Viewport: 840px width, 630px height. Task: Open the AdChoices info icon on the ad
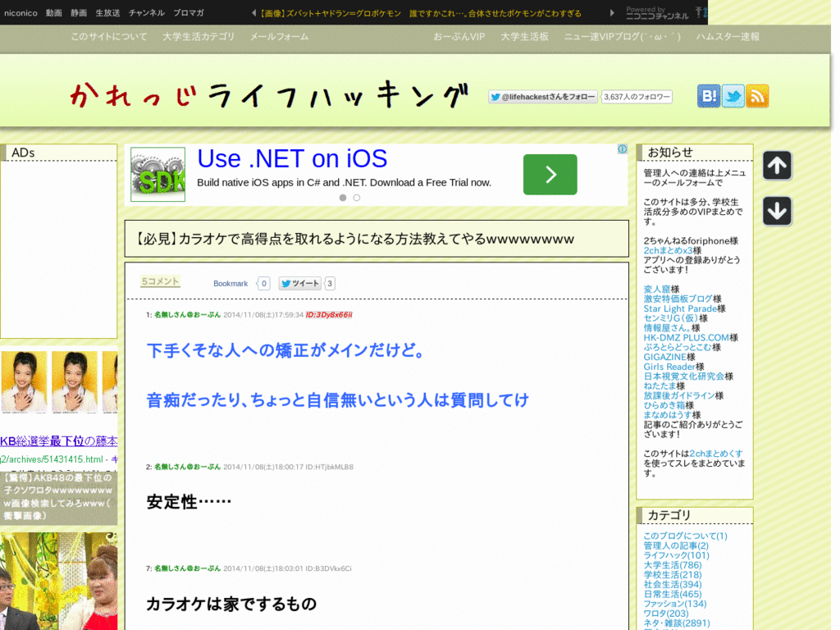(x=622, y=149)
